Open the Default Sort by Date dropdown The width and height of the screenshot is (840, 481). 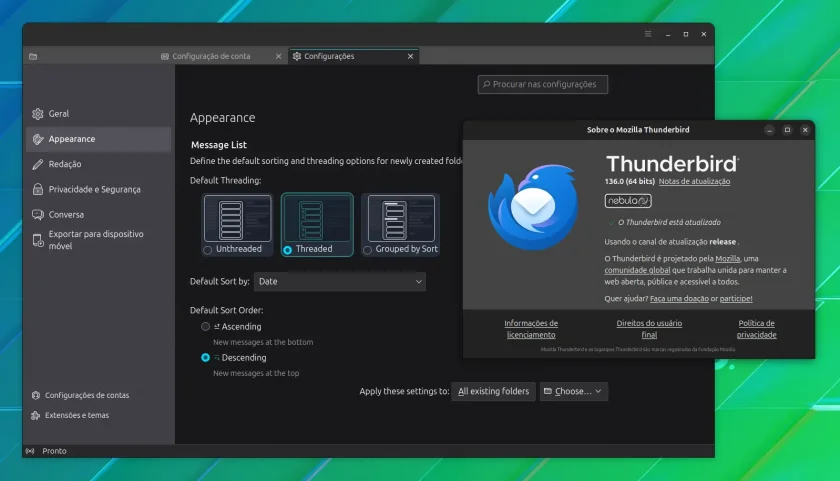tap(340, 281)
